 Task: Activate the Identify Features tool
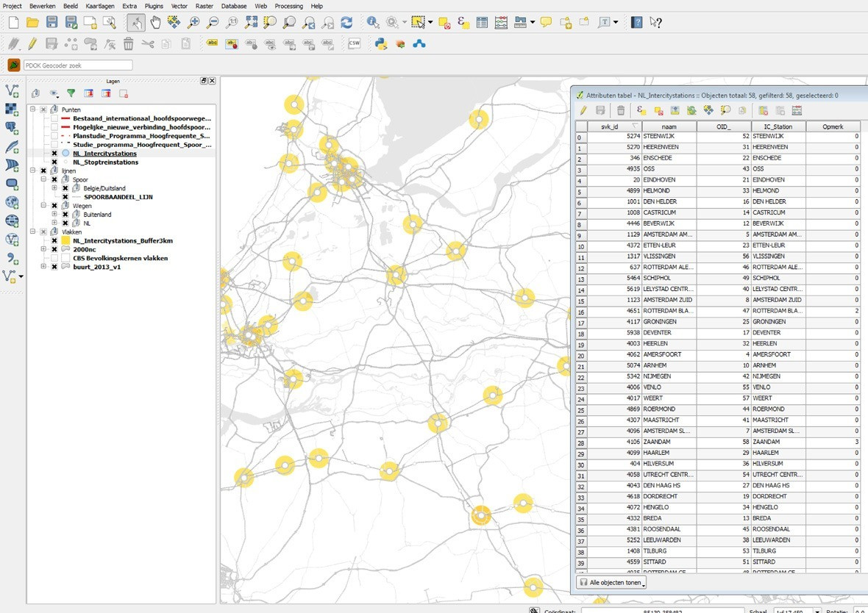click(x=374, y=23)
